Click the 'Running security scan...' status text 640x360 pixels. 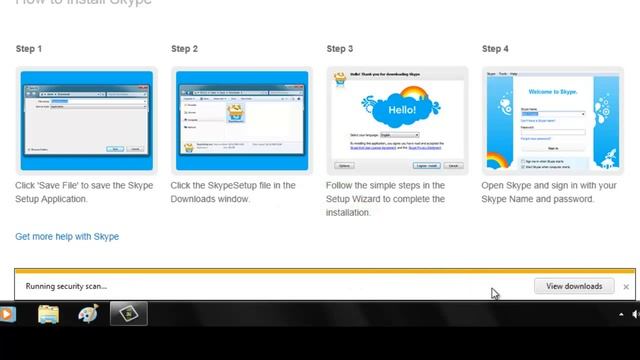click(x=66, y=286)
